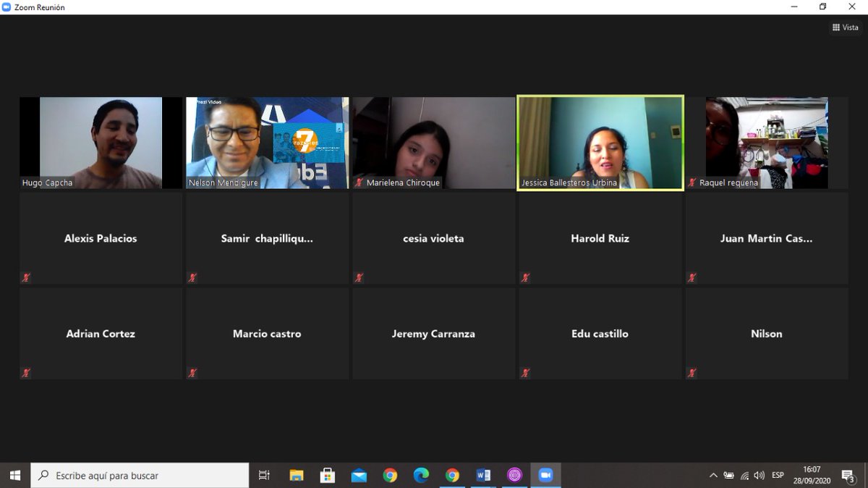Open first Google Chrome taskbar icon
The image size is (868, 488).
(x=390, y=475)
